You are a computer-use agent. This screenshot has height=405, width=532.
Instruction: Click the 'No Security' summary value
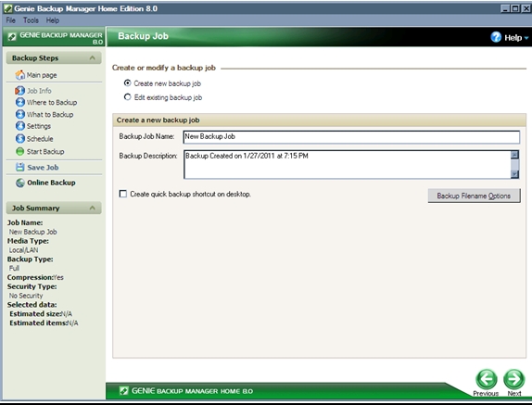[x=26, y=296]
